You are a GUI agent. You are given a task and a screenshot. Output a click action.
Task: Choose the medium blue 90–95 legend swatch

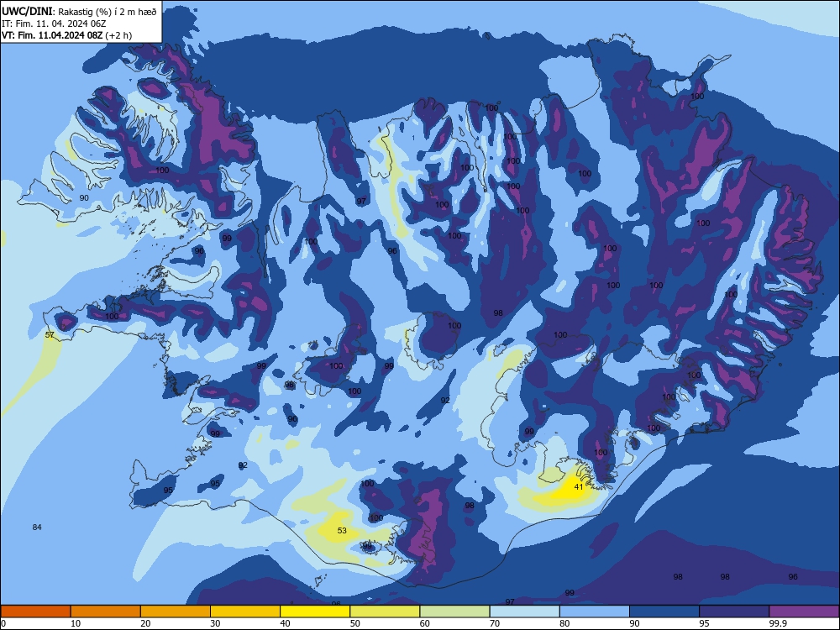coord(664,612)
